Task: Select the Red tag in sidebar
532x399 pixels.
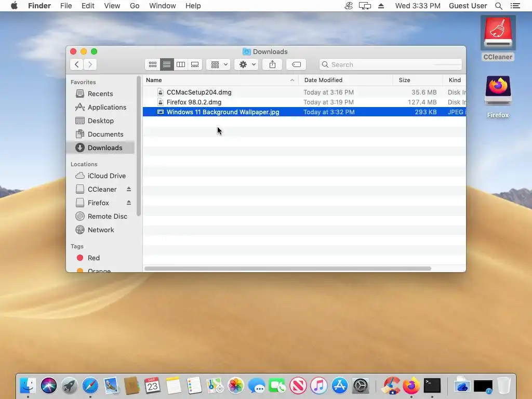Action: (x=100, y=258)
